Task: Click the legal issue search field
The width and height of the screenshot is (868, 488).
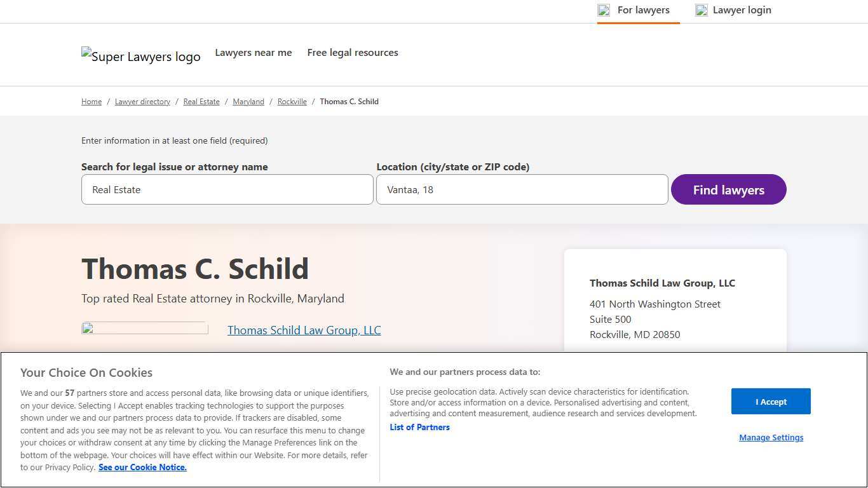Action: point(227,189)
